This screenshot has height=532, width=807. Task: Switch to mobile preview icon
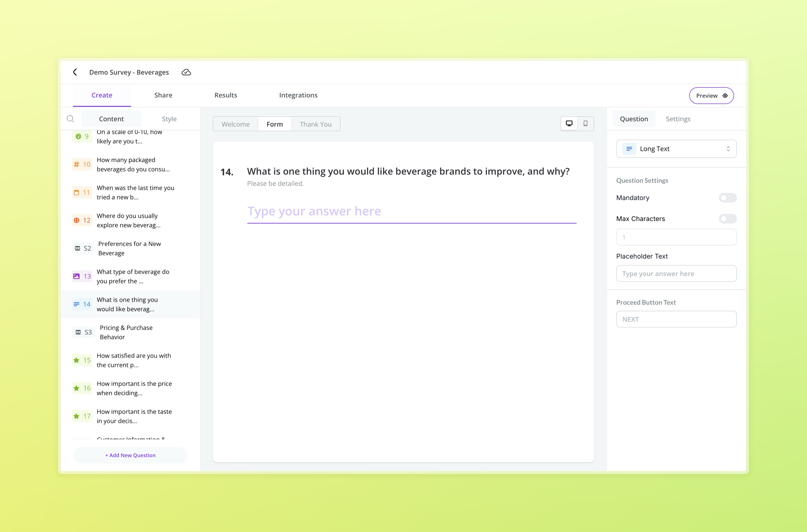[585, 123]
